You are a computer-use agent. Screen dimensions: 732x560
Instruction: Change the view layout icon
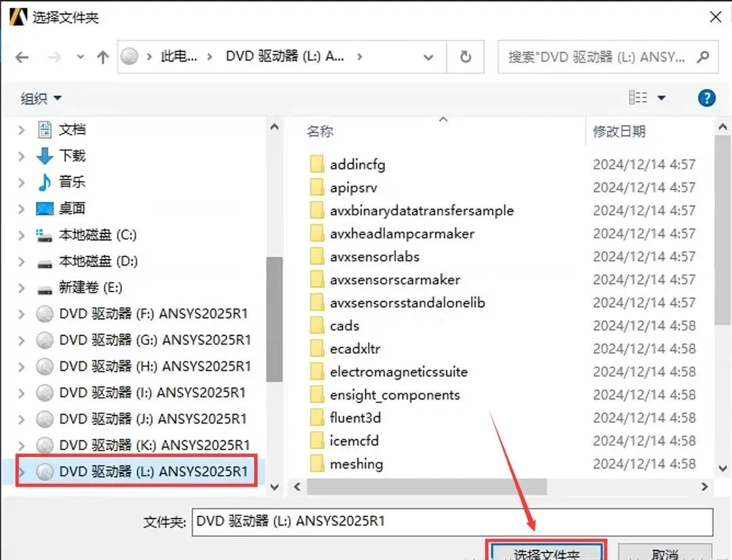[638, 98]
